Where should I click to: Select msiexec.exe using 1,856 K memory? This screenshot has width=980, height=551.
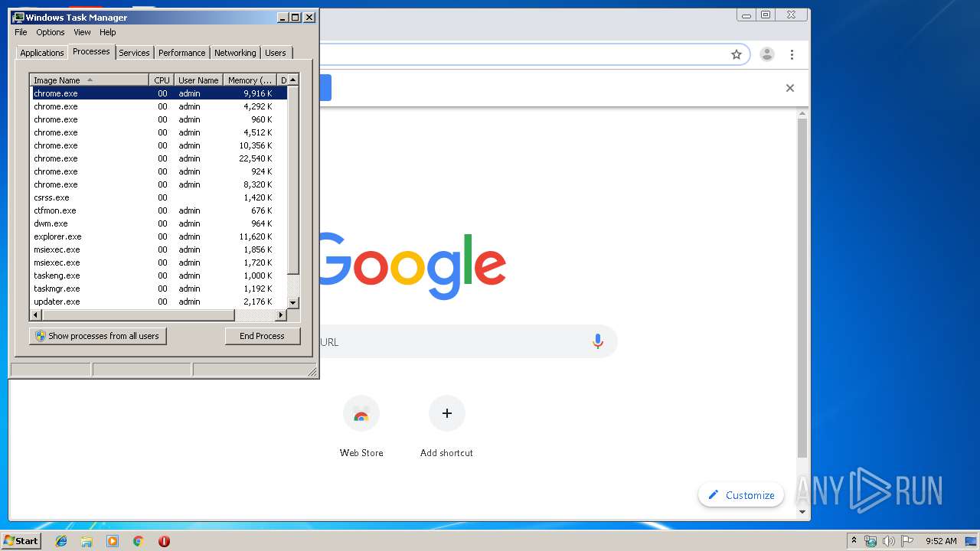coord(158,249)
